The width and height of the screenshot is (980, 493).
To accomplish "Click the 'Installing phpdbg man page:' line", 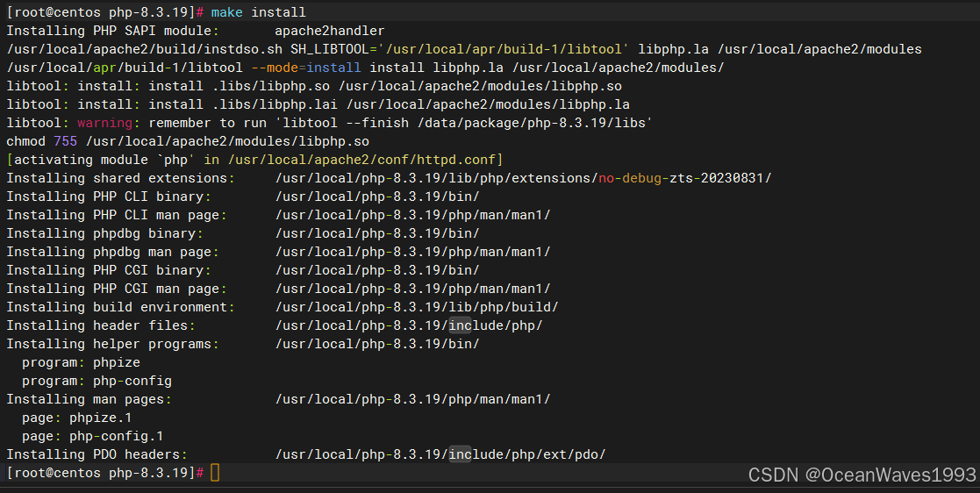I will click(278, 252).
